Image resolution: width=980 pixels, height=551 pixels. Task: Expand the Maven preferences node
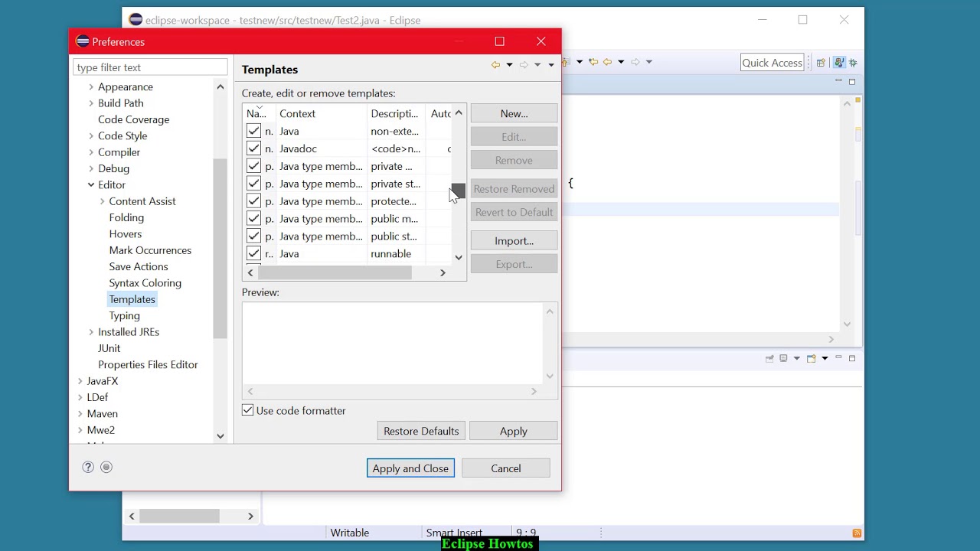click(80, 414)
